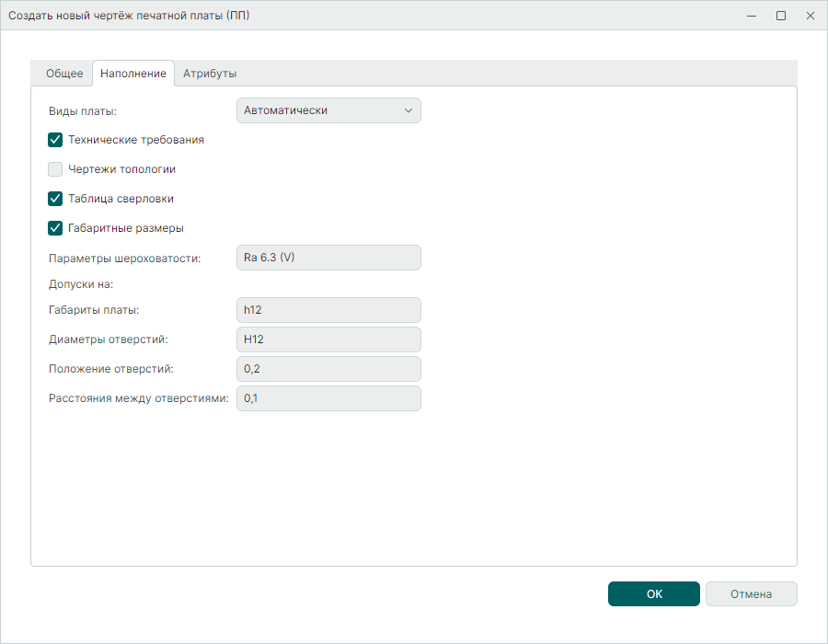Click the Параметры шероховатости field

pyautogui.click(x=328, y=258)
